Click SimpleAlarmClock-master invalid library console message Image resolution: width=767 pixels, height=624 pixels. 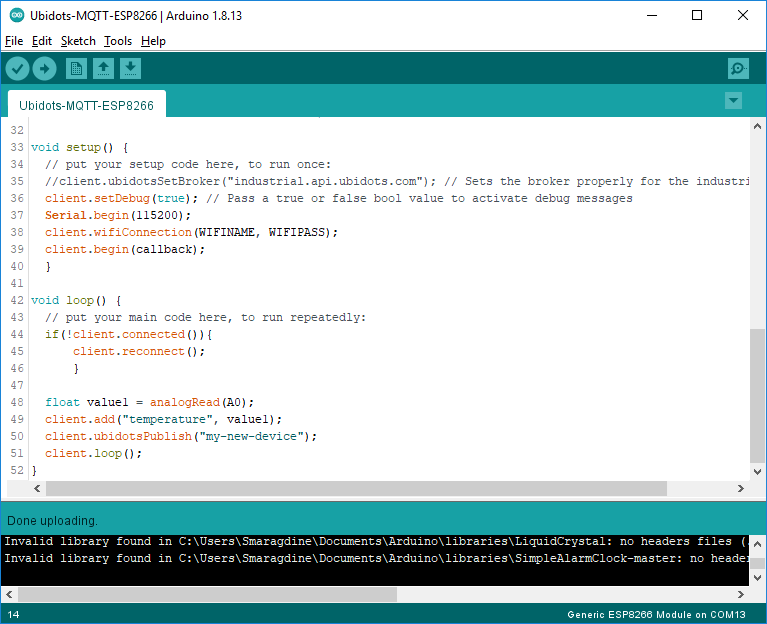[x=376, y=558]
